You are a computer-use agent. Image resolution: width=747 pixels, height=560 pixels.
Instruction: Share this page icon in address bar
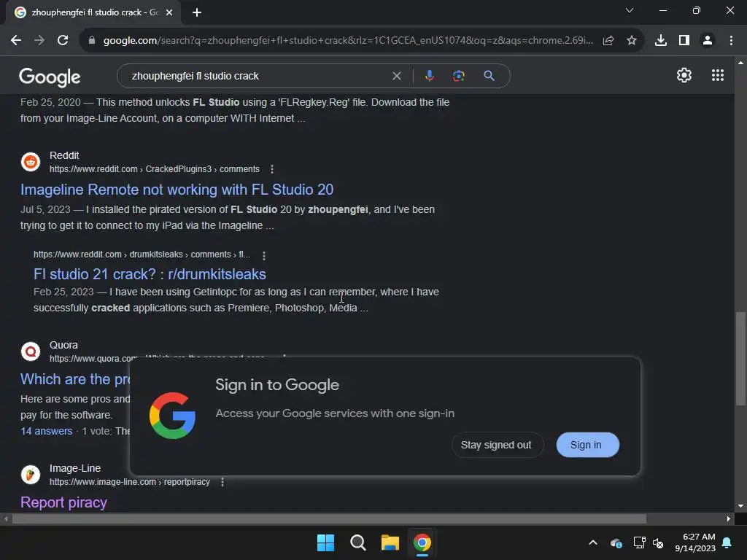point(608,41)
